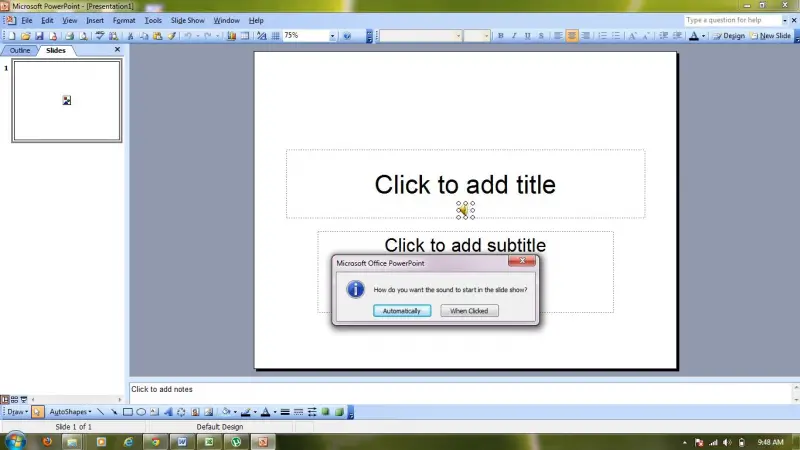Click the Paste clipboard icon
The image size is (800, 450).
click(x=158, y=36)
